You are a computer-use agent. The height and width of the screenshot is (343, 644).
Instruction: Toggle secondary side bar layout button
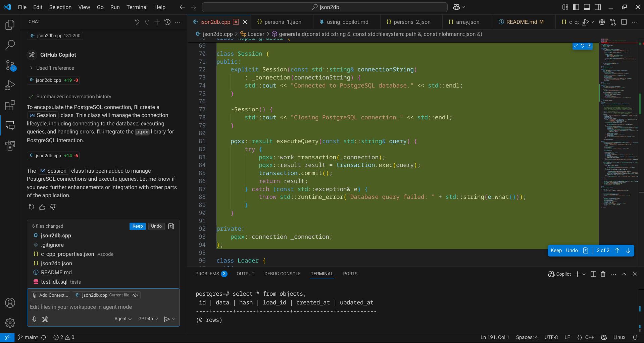(598, 7)
